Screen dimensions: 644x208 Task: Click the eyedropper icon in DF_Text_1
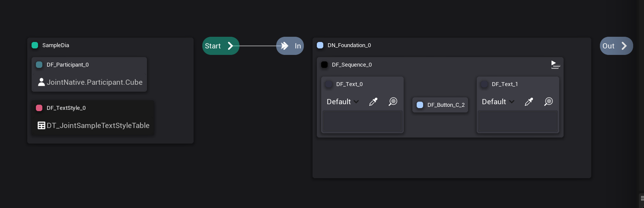pyautogui.click(x=529, y=102)
